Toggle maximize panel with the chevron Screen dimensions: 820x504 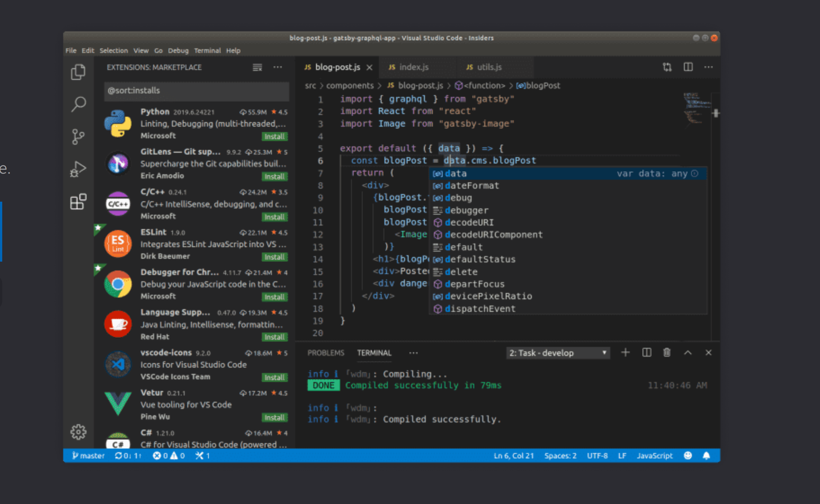(688, 352)
